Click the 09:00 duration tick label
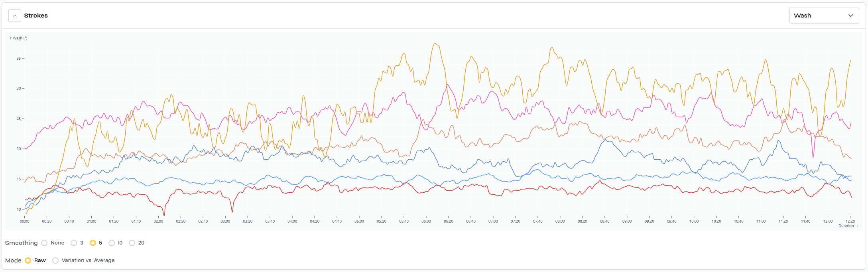Screen dimensions: 868x272 pyautogui.click(x=627, y=221)
